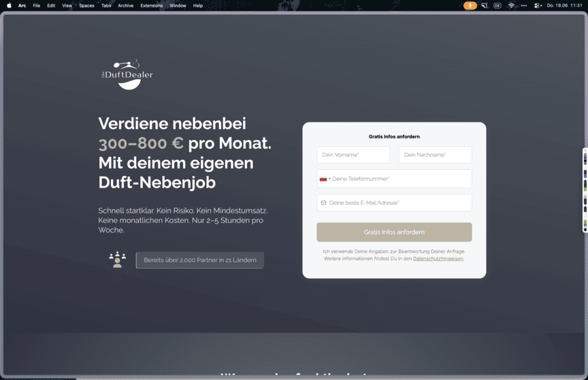Open Control Center from menu bar
This screenshot has height=380, width=588.
click(x=538, y=5)
